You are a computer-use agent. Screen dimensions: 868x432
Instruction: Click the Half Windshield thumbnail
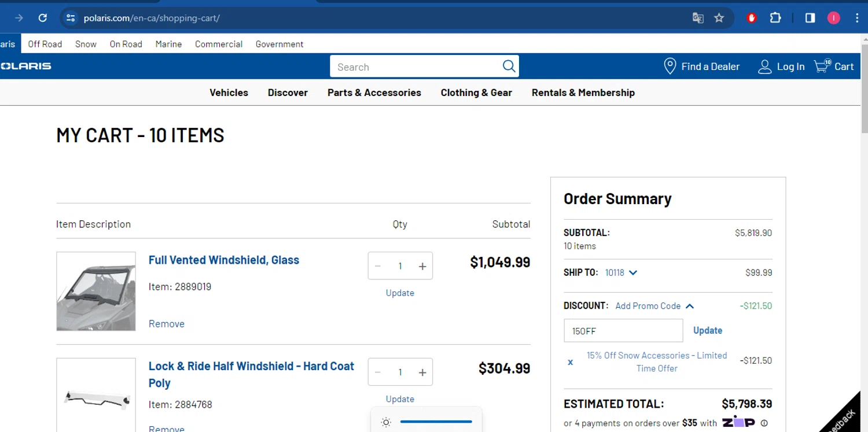pyautogui.click(x=96, y=395)
